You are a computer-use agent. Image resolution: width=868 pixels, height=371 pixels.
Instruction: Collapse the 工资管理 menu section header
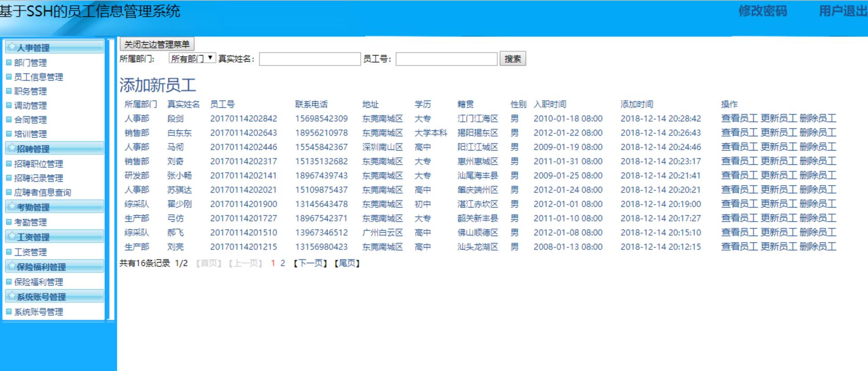tap(54, 237)
